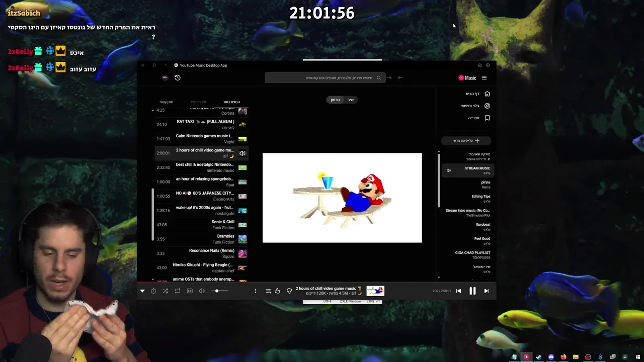Create a new playlist button
The width and height of the screenshot is (644, 362).
466,141
